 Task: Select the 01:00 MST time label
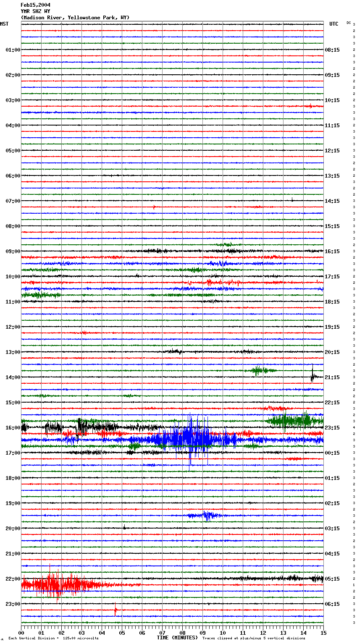tap(13, 50)
